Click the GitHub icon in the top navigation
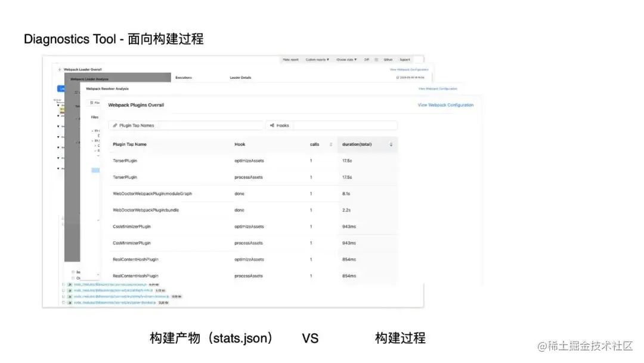 (388, 60)
